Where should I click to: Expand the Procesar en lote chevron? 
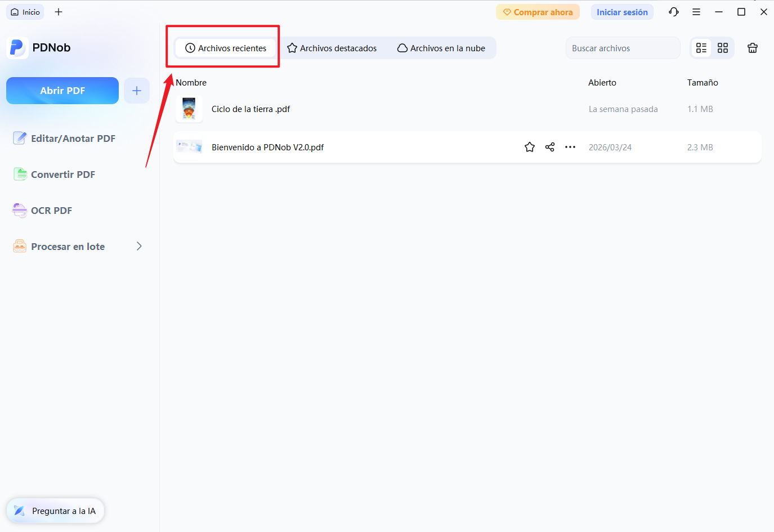point(139,246)
